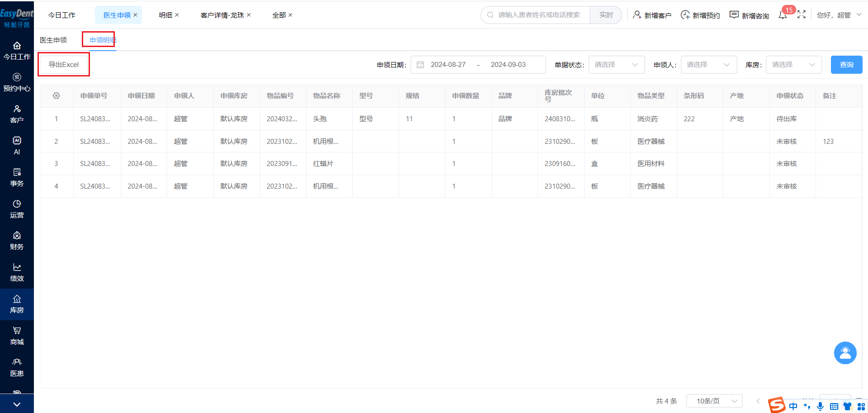Image resolution: width=868 pixels, height=413 pixels.
Task: Click the 申领单号 column header
Action: pos(94,96)
